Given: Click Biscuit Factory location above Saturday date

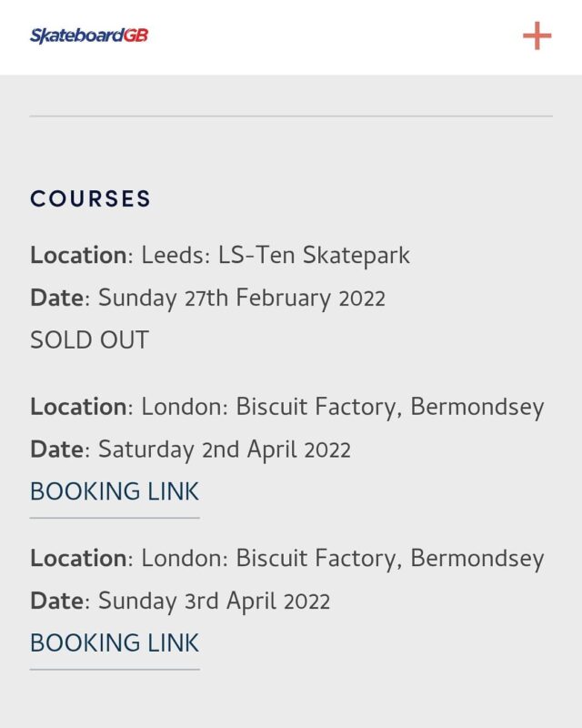Looking at the screenshot, I should point(343,407).
